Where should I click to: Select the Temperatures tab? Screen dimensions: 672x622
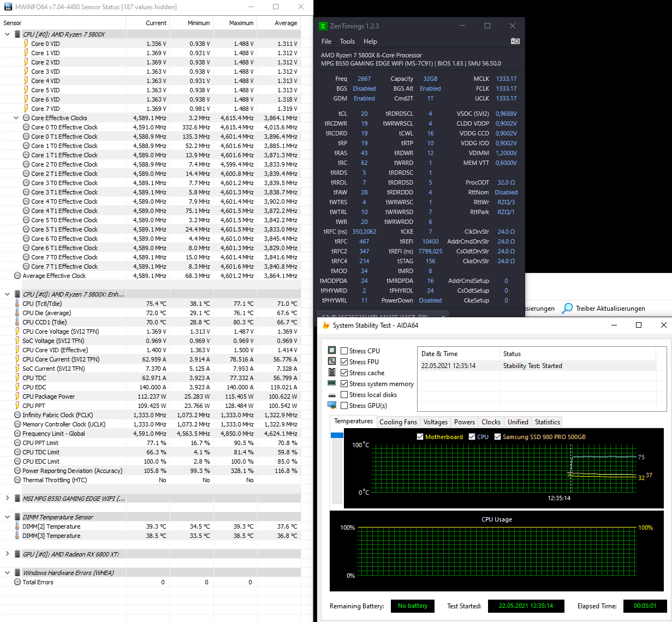coord(353,421)
